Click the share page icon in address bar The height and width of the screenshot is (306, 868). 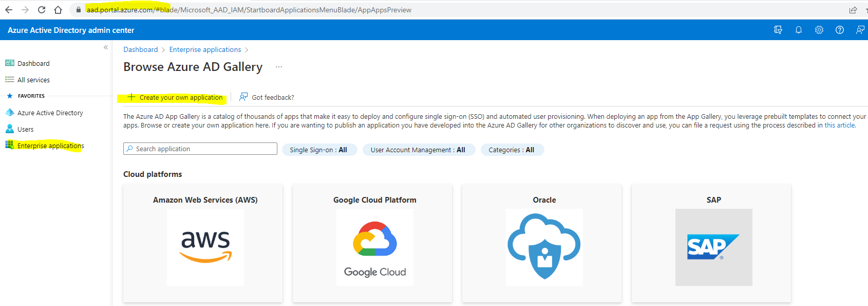point(853,10)
